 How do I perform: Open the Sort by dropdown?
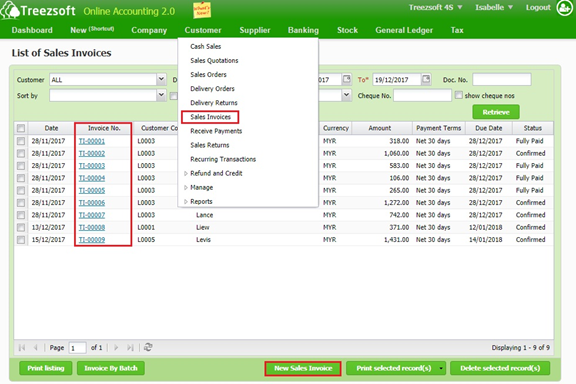pos(161,96)
